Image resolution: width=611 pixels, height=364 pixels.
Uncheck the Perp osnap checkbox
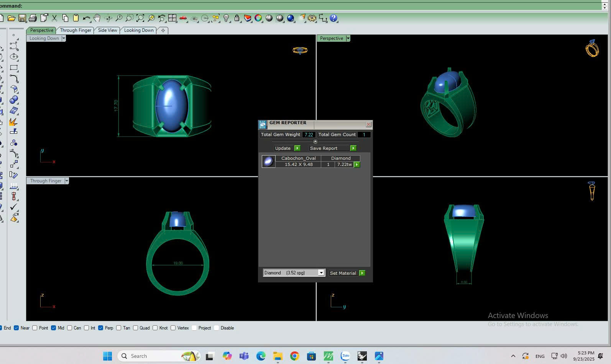[x=101, y=328]
